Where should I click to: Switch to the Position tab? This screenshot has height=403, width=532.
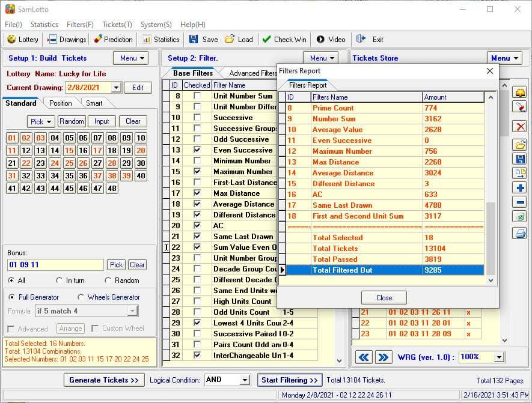click(x=60, y=103)
